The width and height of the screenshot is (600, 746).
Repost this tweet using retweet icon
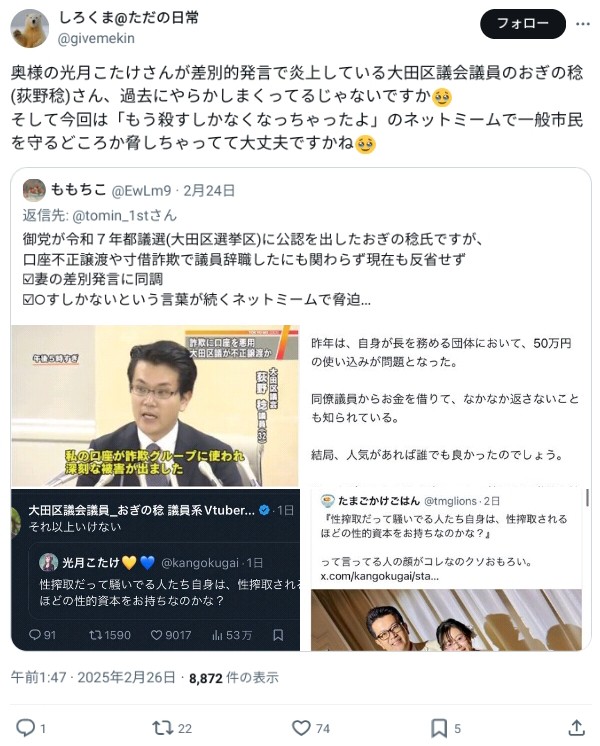pyautogui.click(x=161, y=727)
